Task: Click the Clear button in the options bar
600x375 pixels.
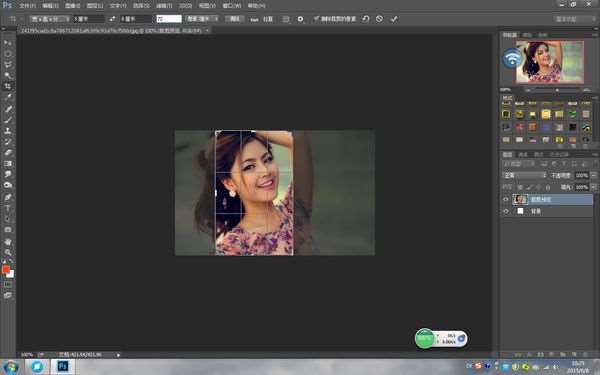Action: 234,19
